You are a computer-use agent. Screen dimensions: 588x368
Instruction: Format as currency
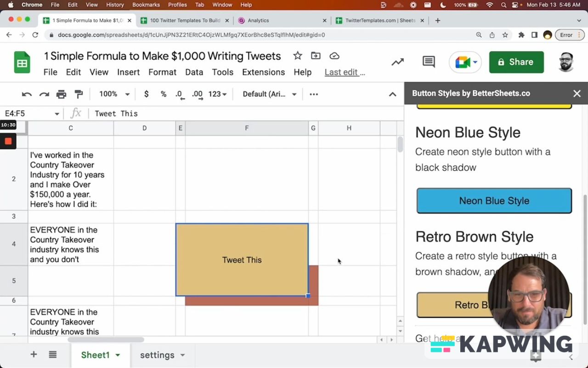point(147,94)
